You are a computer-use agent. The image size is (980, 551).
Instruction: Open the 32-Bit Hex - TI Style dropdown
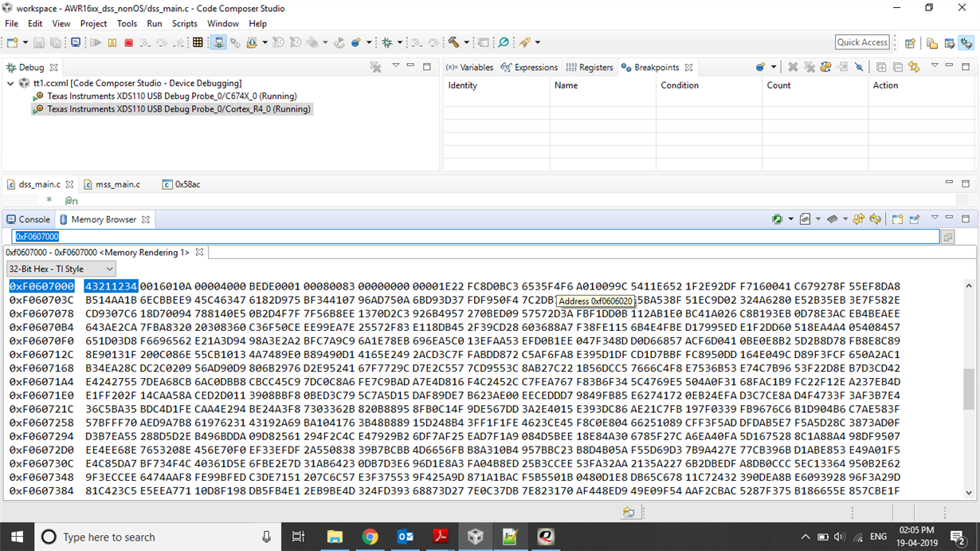click(x=61, y=269)
